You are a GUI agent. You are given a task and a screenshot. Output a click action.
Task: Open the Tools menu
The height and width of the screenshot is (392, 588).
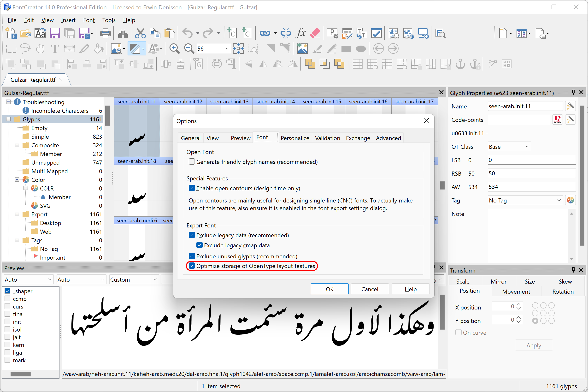109,20
